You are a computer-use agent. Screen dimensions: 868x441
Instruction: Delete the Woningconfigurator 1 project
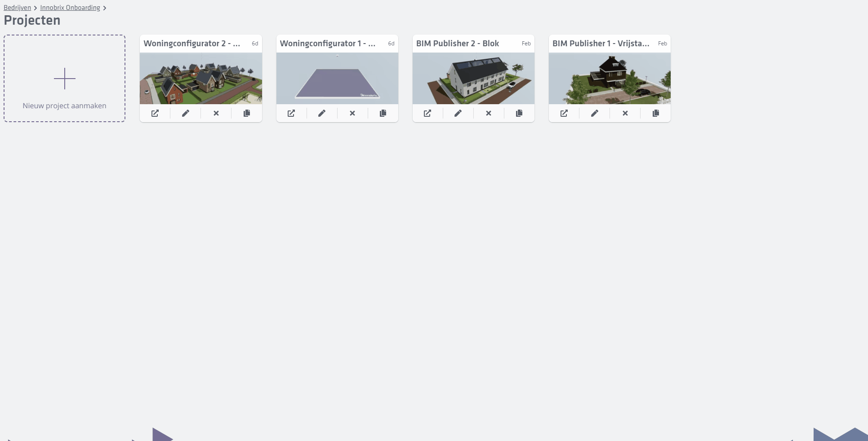[352, 113]
